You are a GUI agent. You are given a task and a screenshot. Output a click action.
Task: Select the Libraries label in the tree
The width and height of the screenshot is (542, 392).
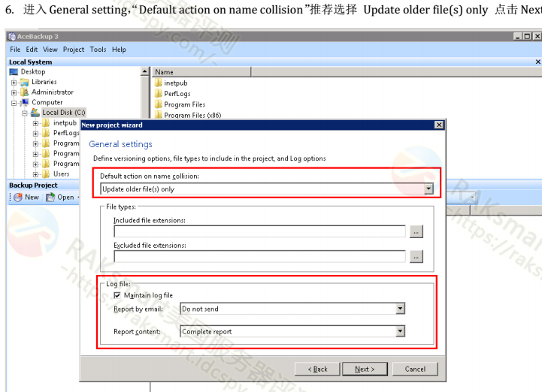(x=44, y=82)
